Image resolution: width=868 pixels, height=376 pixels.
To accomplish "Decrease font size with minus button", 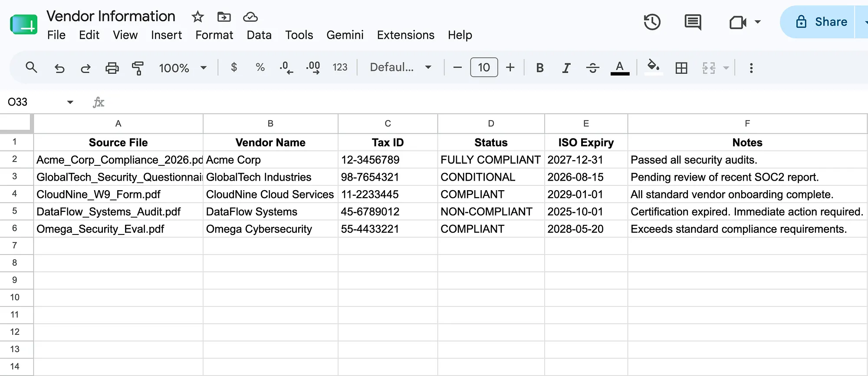I will tap(457, 67).
